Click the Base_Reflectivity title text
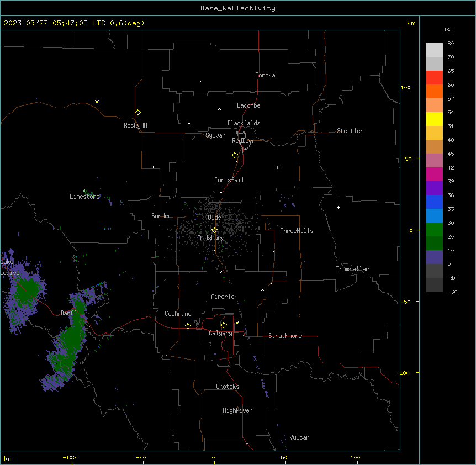This screenshot has width=476, height=465. point(238,8)
